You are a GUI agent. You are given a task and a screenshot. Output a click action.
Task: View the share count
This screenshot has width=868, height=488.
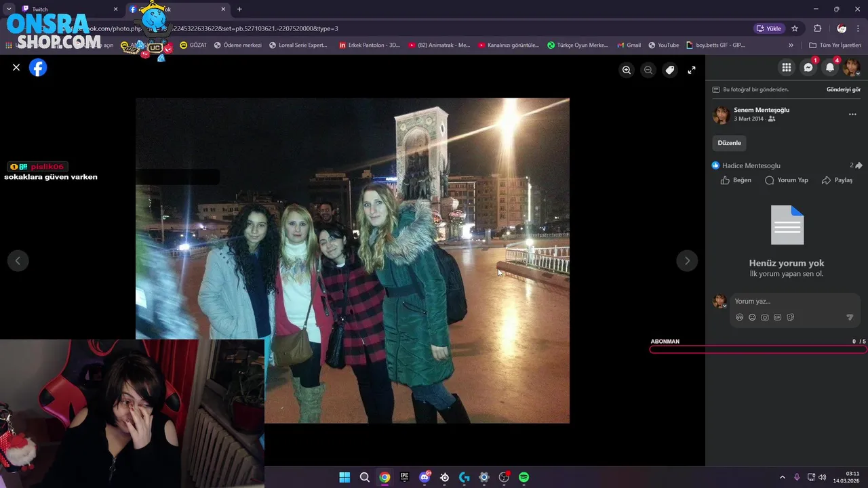pos(856,165)
